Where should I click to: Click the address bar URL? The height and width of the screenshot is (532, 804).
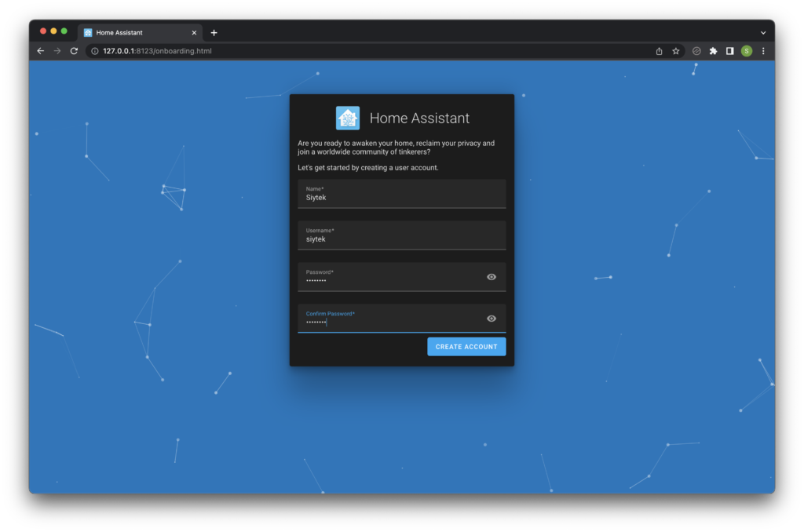[157, 51]
